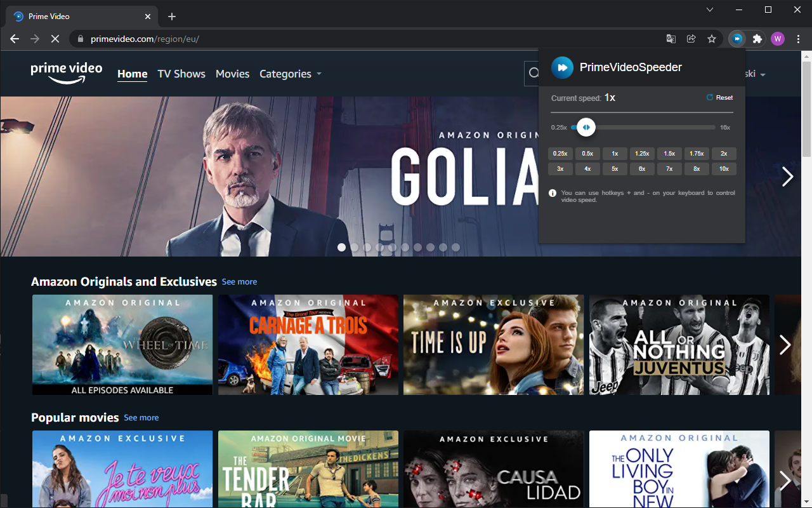Open the PrimeVideoSpeeder extension icon
This screenshot has width=812, height=508.
[x=737, y=39]
